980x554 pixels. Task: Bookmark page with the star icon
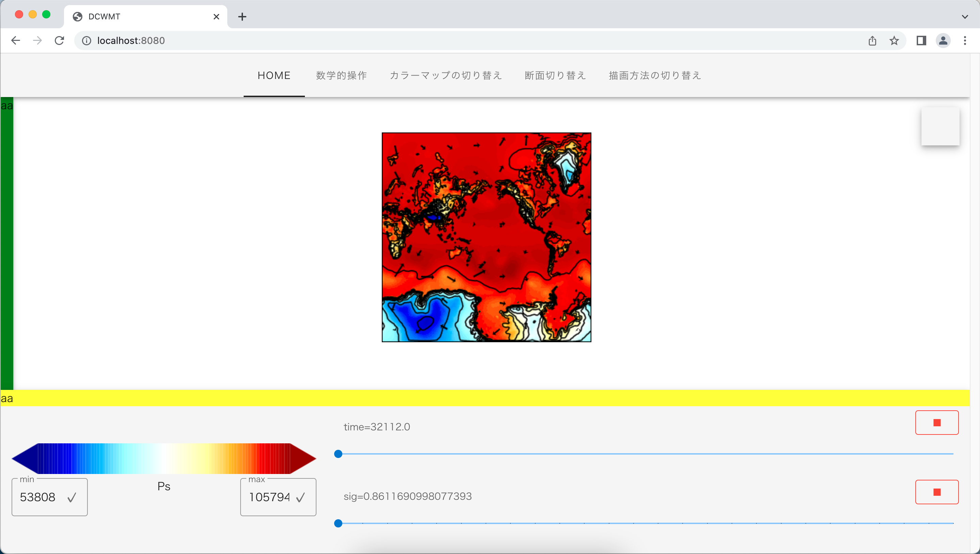(894, 41)
